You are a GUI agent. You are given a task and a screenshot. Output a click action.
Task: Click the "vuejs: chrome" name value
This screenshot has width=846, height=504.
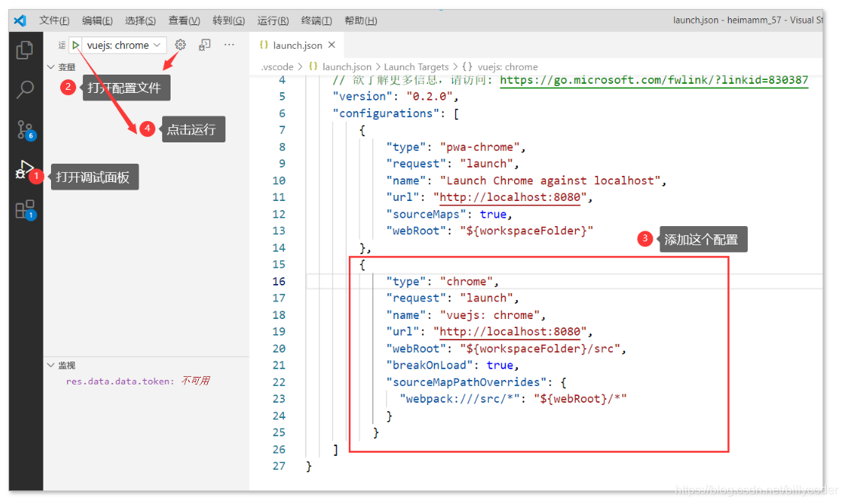click(490, 315)
